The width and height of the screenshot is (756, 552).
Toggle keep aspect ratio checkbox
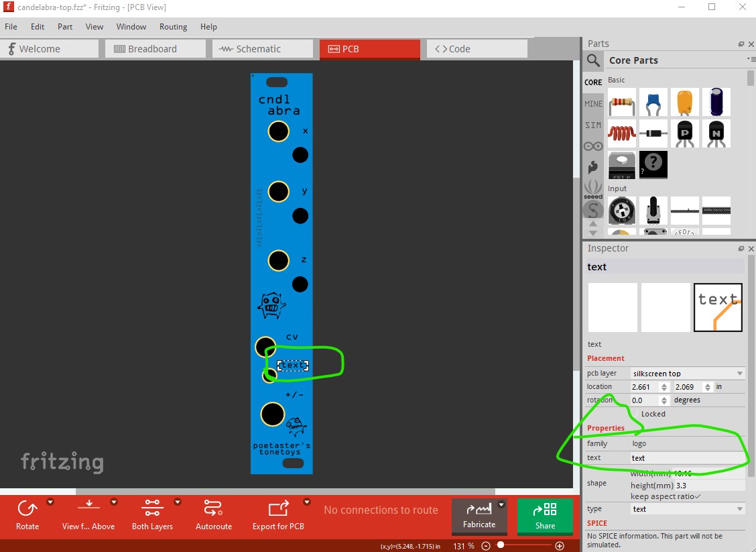698,496
